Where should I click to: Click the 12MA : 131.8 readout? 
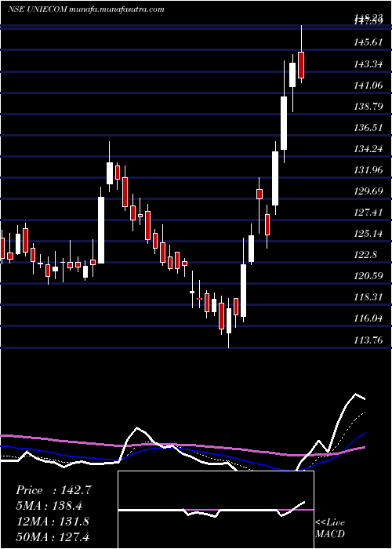tap(53, 522)
